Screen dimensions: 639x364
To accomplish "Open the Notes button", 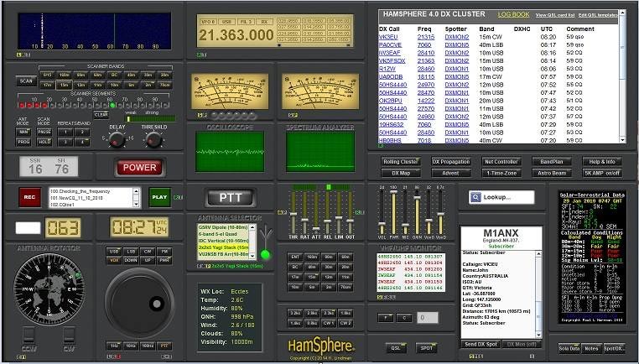I will point(591,349).
